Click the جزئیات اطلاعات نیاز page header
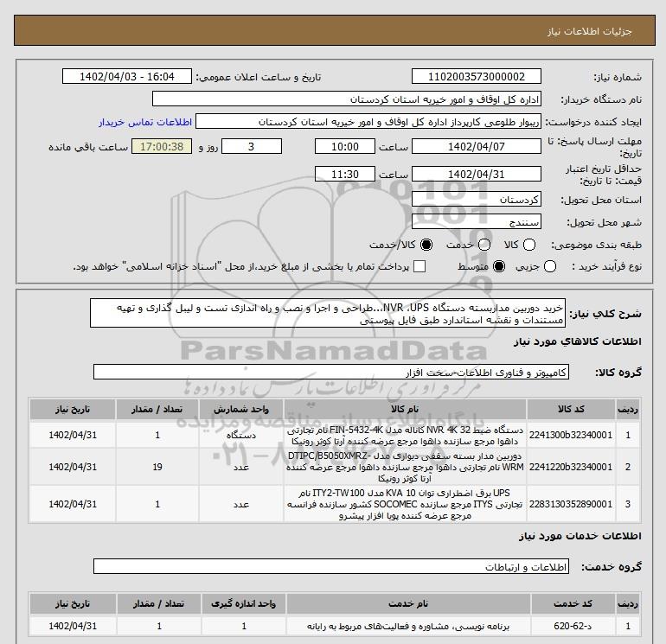Viewport: 666px width, 644px height. coord(590,31)
